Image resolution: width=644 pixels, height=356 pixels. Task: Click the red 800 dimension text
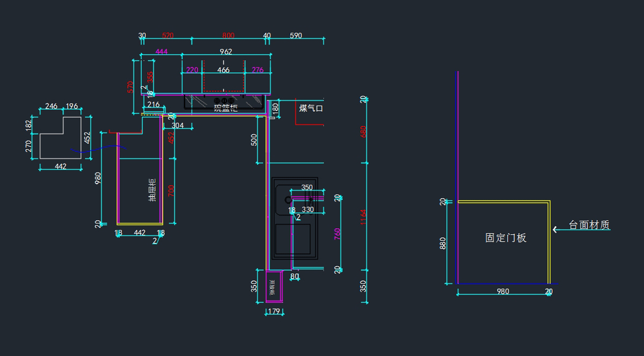pyautogui.click(x=228, y=36)
